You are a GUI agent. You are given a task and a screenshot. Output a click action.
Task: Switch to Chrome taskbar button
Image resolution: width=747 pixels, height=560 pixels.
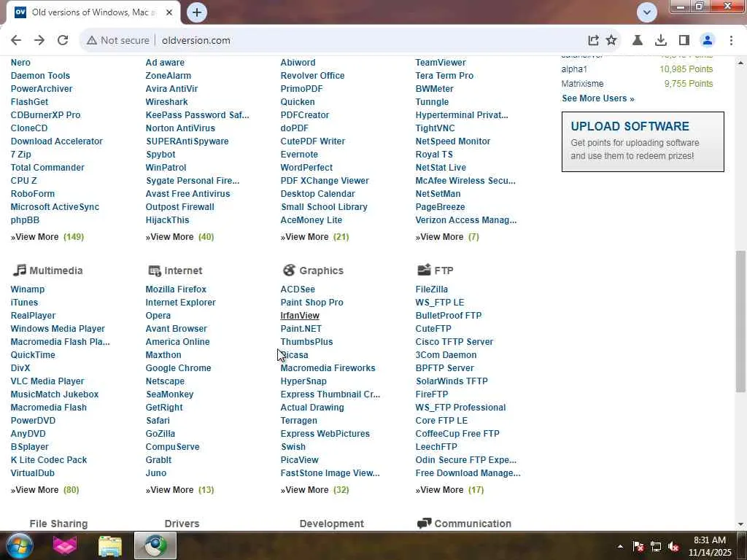tap(155, 545)
